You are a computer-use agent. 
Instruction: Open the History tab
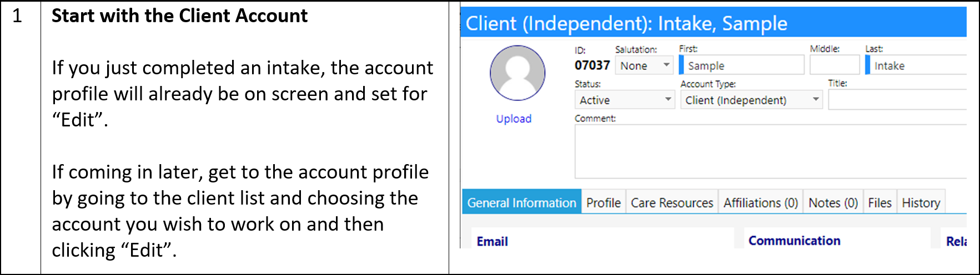[x=921, y=202]
